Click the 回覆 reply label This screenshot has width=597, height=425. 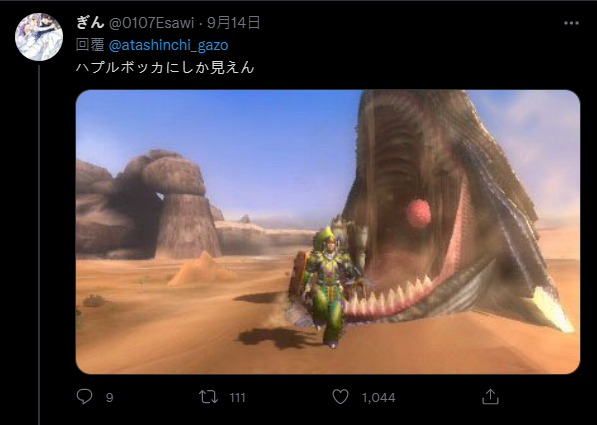point(90,45)
